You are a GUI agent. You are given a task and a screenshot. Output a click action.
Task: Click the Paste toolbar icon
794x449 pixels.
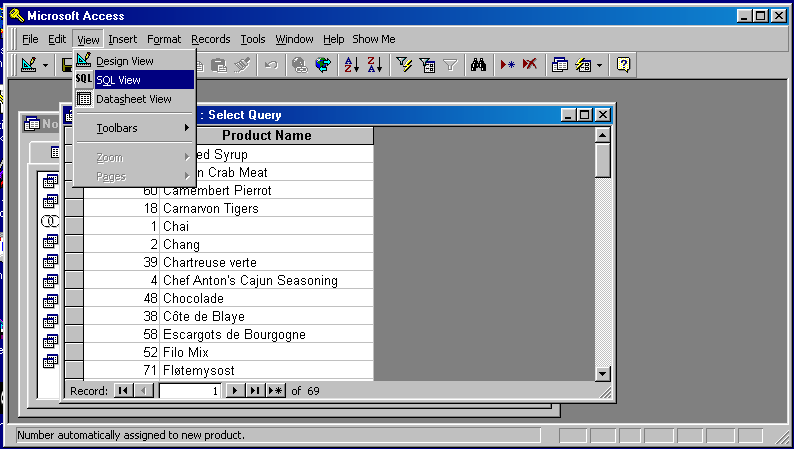(219, 65)
